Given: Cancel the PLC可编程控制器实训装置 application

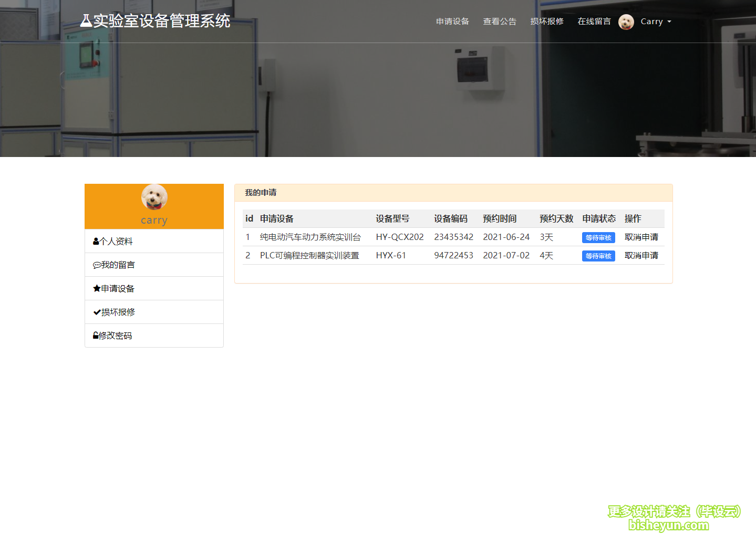Looking at the screenshot, I should coord(641,255).
